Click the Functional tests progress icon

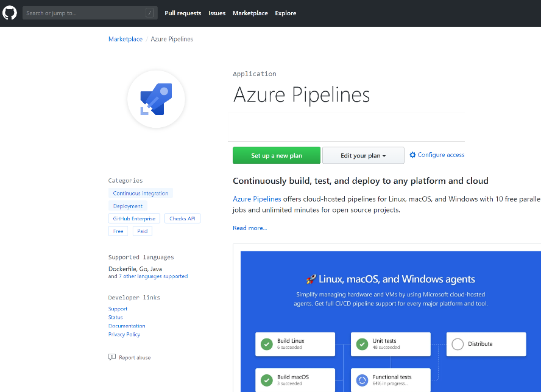click(362, 380)
